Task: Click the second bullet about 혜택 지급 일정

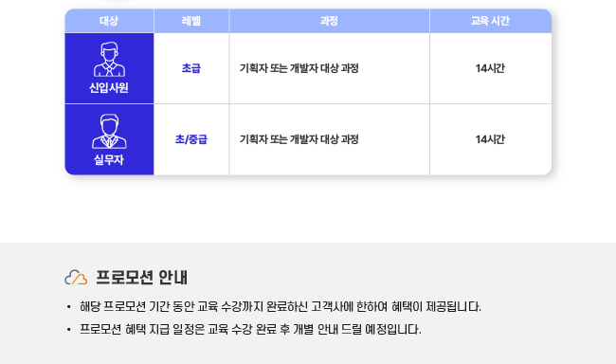Action: 250,330
